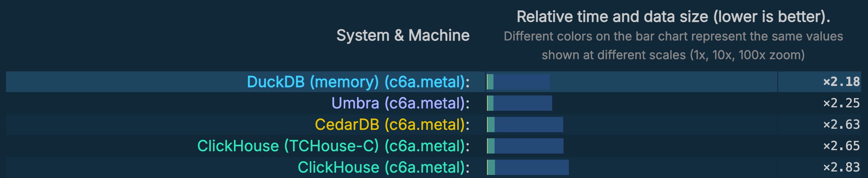Click the ×2.65 relative time value
Viewport: 868px width, 178px height.
point(841,146)
